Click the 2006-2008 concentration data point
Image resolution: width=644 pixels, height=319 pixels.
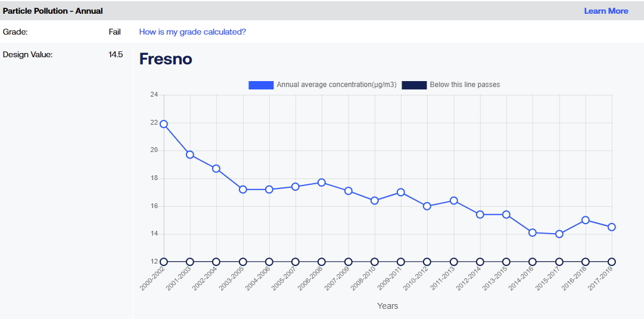322,182
